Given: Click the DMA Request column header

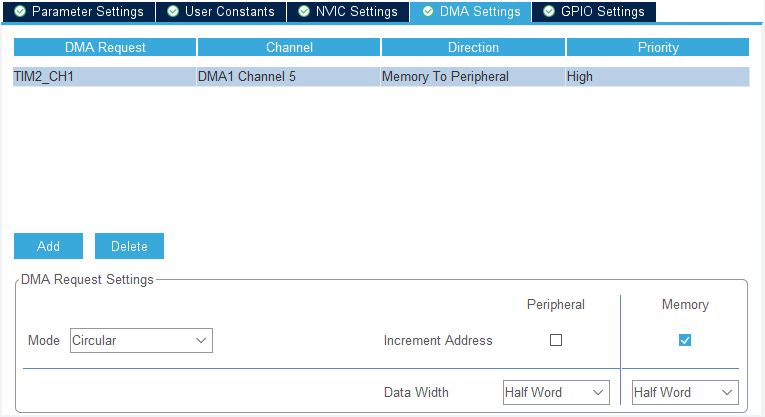Looking at the screenshot, I should 105,47.
